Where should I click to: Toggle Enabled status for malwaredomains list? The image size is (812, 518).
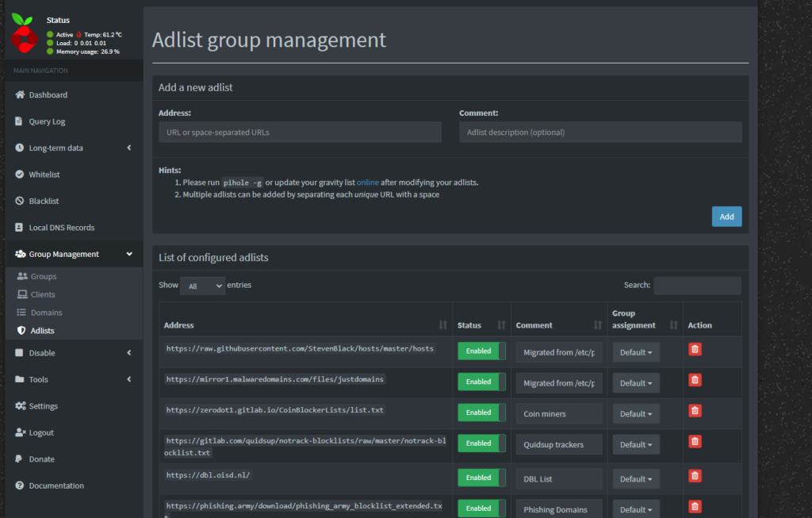(481, 382)
